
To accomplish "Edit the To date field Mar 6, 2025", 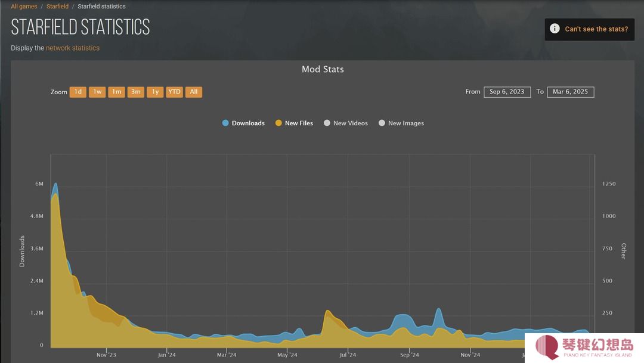I will click(x=571, y=92).
